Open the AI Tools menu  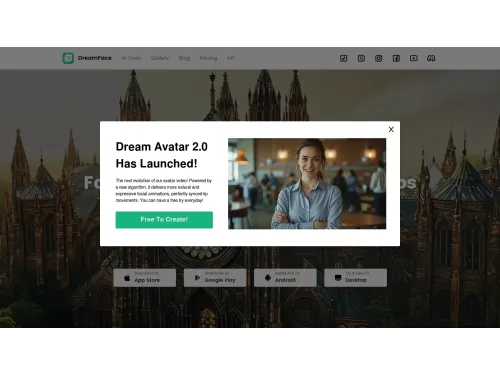(131, 58)
